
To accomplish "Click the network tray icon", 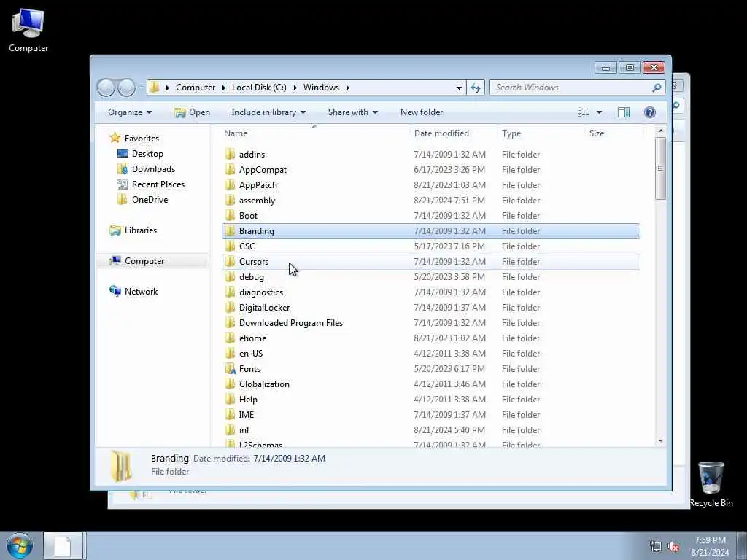I will [x=656, y=547].
